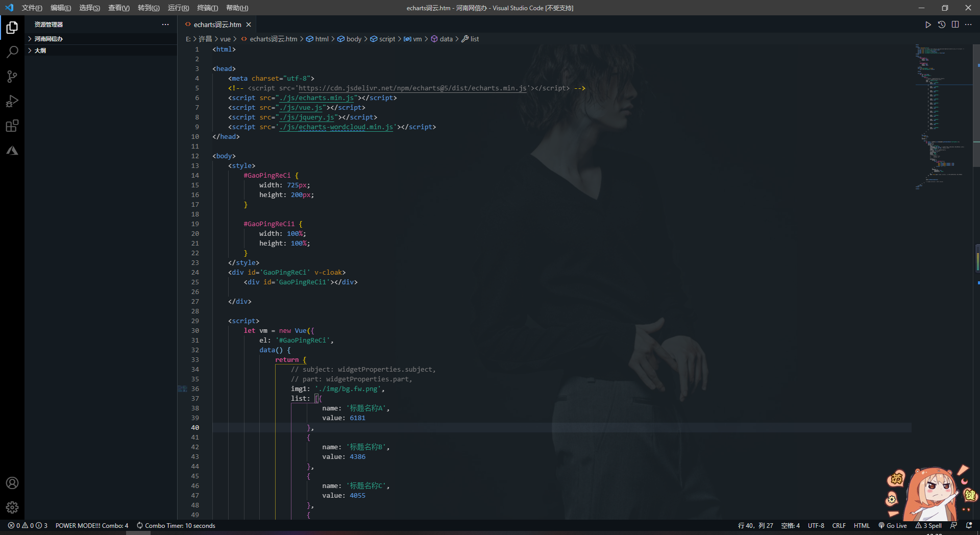This screenshot has width=980, height=535.
Task: Click line number 12 in the gutter
Action: [195, 156]
